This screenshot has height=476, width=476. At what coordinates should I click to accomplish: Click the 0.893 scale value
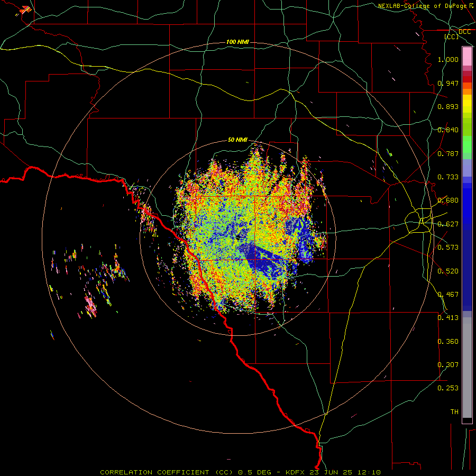coord(448,106)
